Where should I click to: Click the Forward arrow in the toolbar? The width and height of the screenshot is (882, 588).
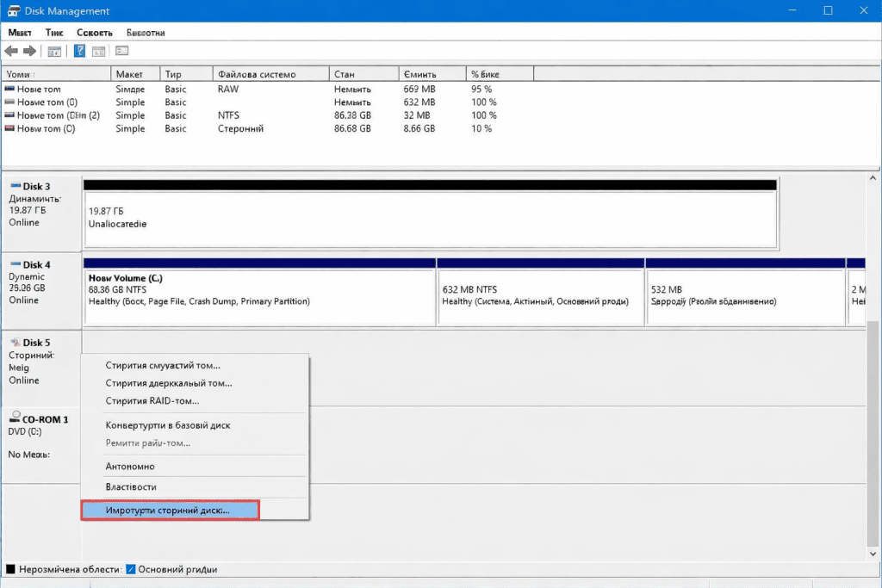pos(29,52)
